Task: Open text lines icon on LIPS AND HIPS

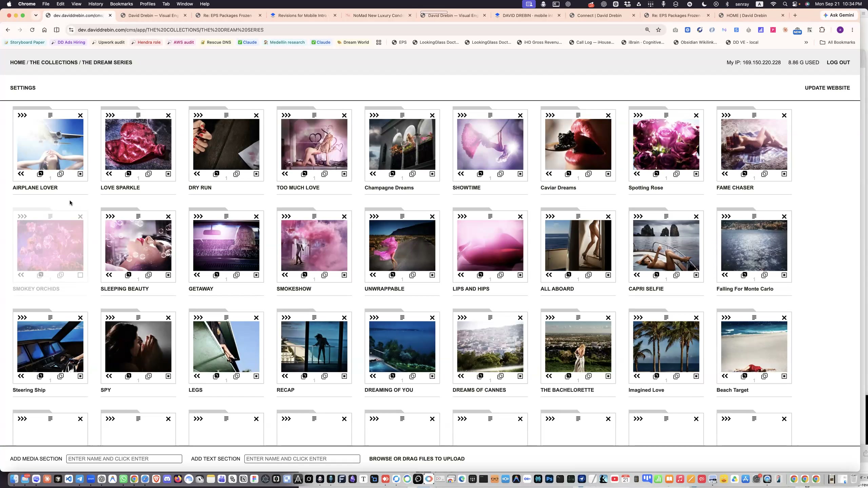Action: coord(490,216)
